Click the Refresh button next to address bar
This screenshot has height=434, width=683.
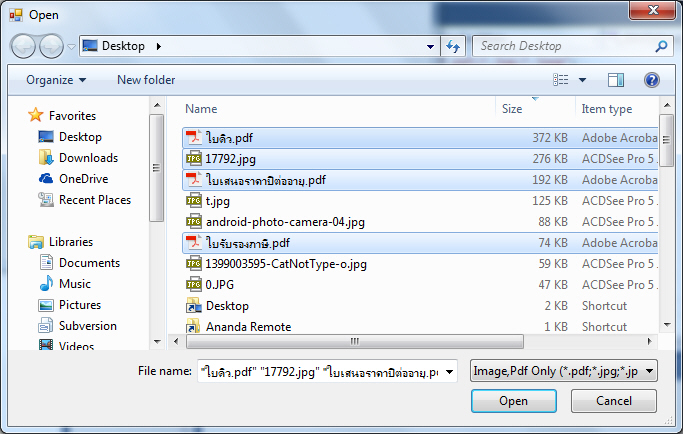click(453, 46)
